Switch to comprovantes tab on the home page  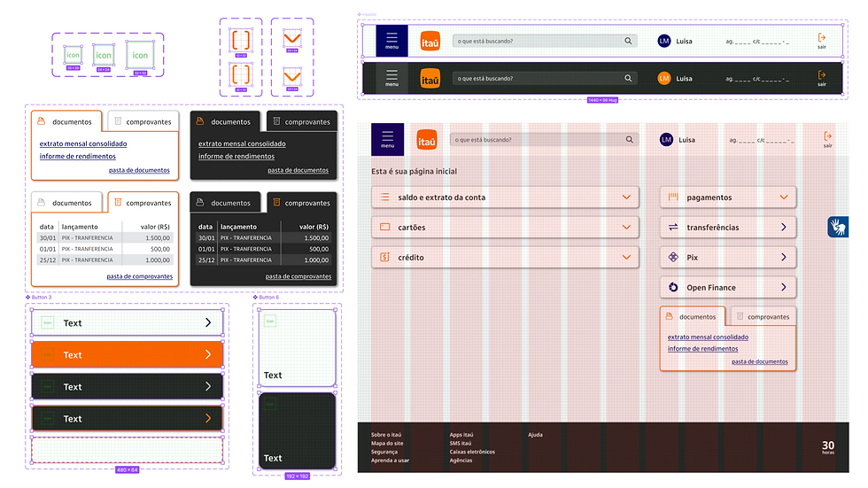763,316
